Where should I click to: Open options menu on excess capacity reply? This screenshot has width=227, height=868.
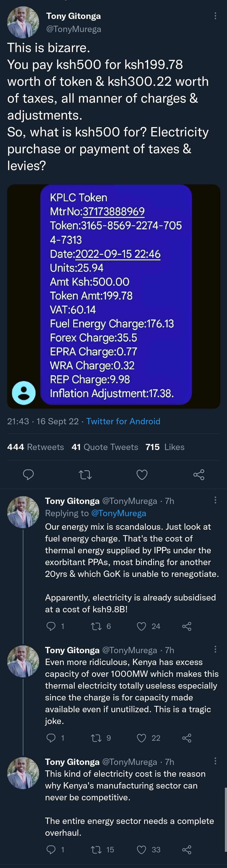(215, 649)
